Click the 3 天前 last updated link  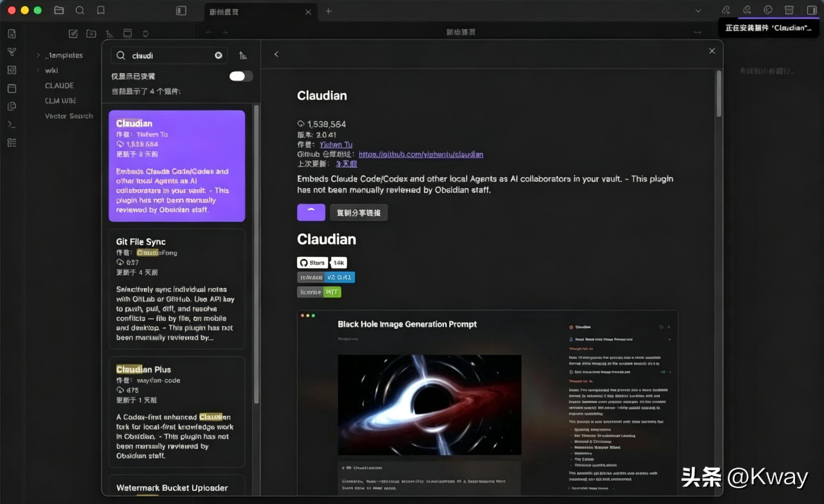(346, 164)
